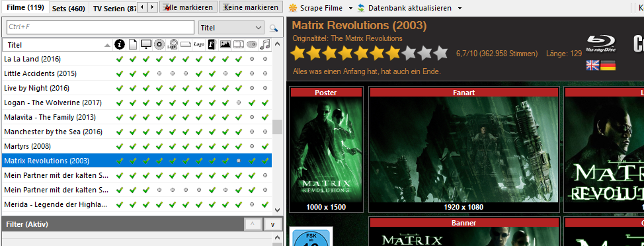Viewport: 644px width, 246px height.
Task: Sort by the monitor/screen column icon
Action: click(146, 44)
